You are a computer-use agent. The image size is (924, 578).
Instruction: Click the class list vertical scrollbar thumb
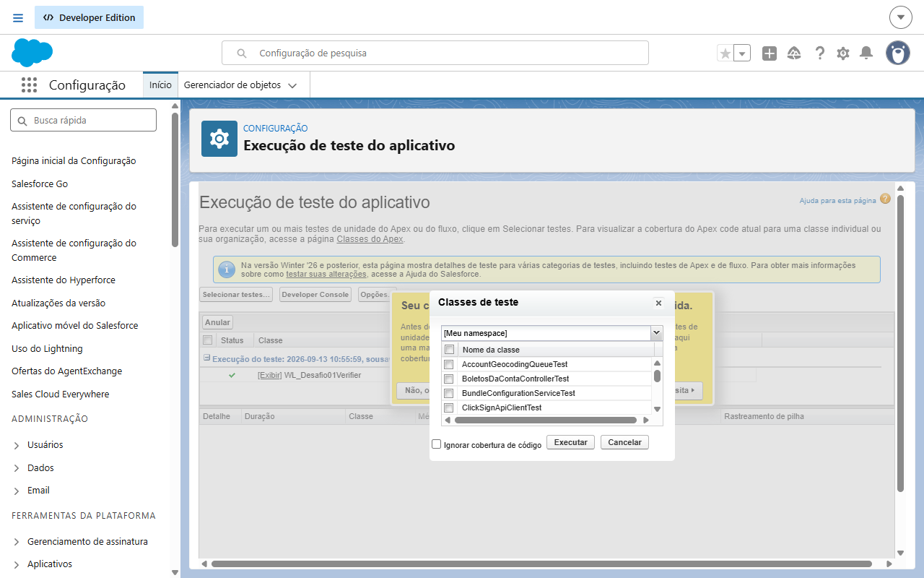click(657, 376)
